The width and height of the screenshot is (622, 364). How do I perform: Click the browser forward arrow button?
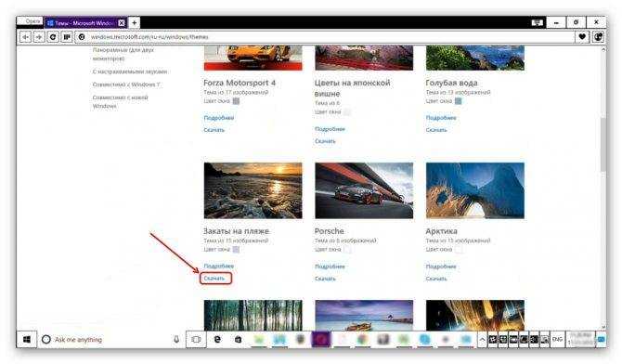coord(39,37)
